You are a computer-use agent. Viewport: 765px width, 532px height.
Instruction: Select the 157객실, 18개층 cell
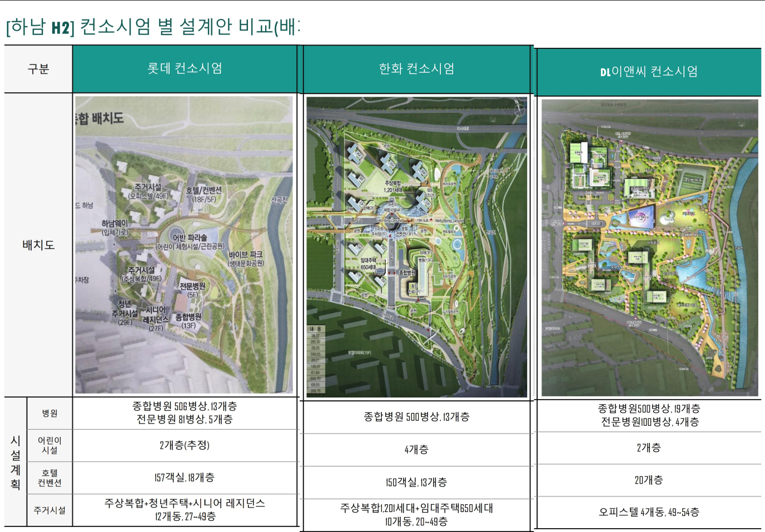185,478
